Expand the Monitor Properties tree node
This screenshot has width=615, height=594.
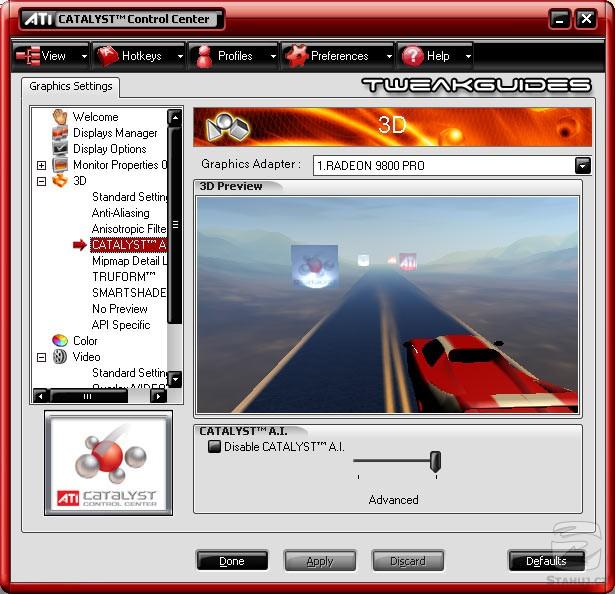[x=42, y=165]
